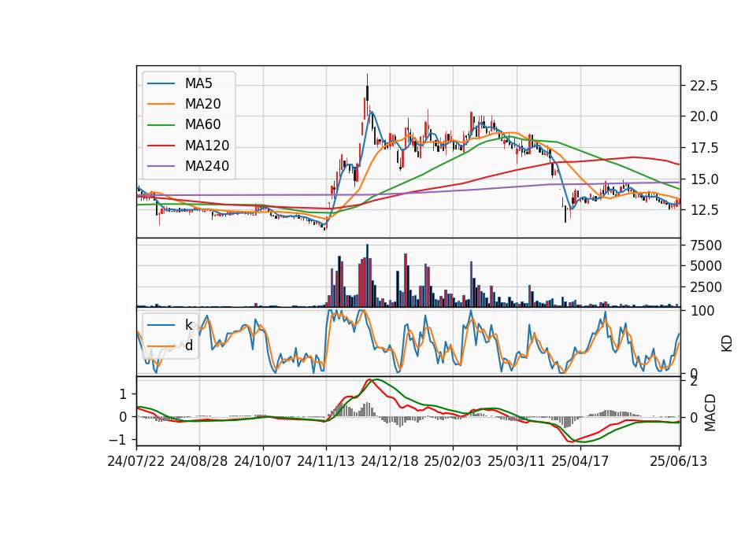
Task: Click the MA20 legend label
Action: point(202,104)
